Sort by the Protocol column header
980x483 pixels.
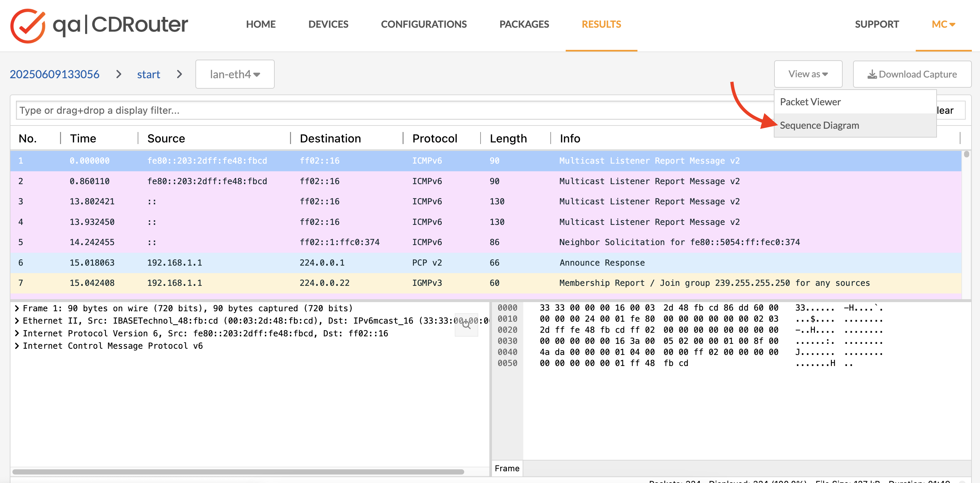tap(435, 138)
